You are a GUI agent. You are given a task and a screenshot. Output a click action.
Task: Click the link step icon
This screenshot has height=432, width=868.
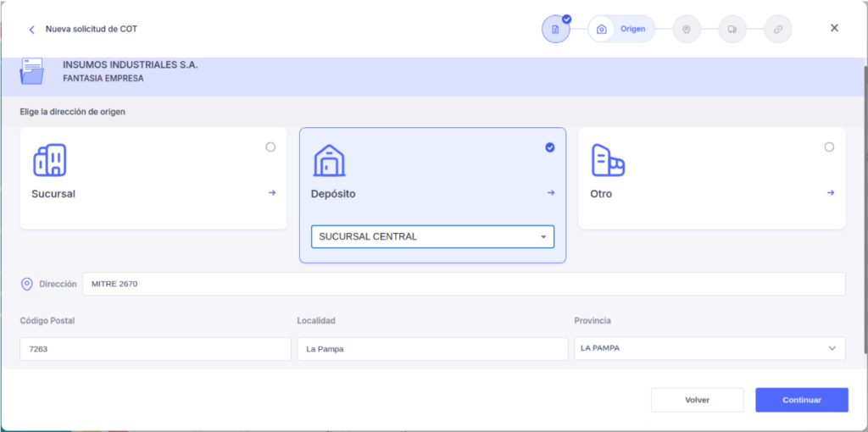point(778,30)
